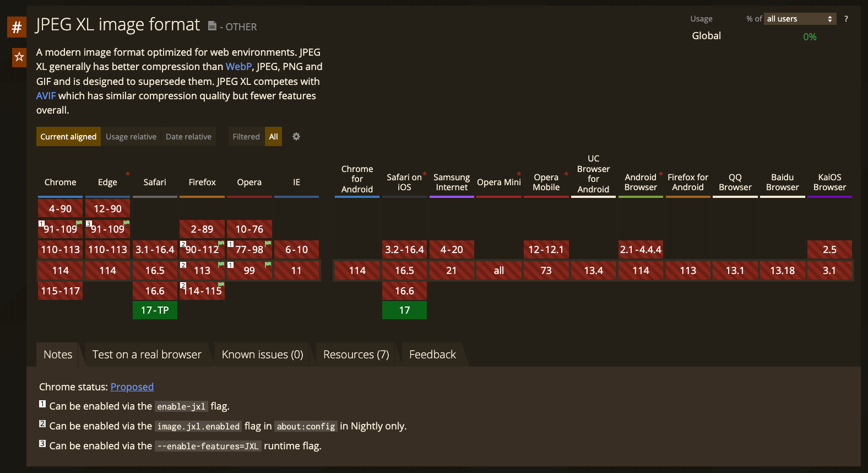The height and width of the screenshot is (473, 868).
Task: Open the Resources (7) tab
Action: [356, 354]
